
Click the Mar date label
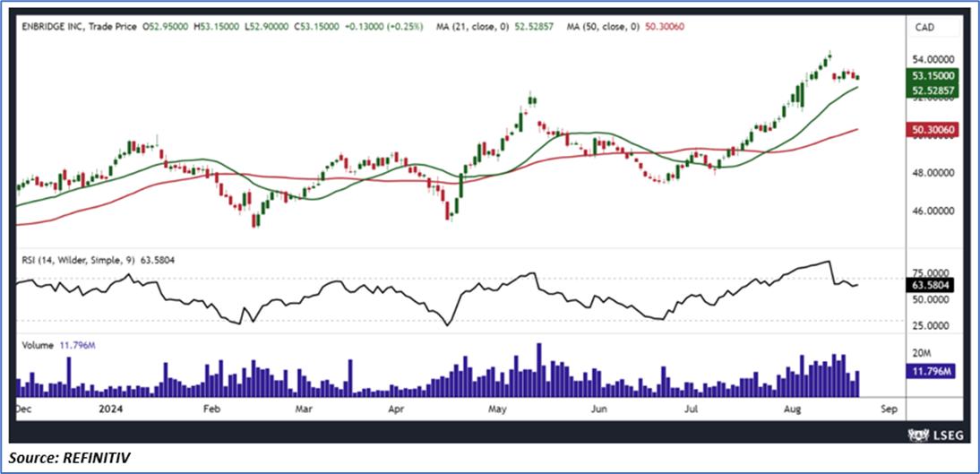tap(304, 409)
